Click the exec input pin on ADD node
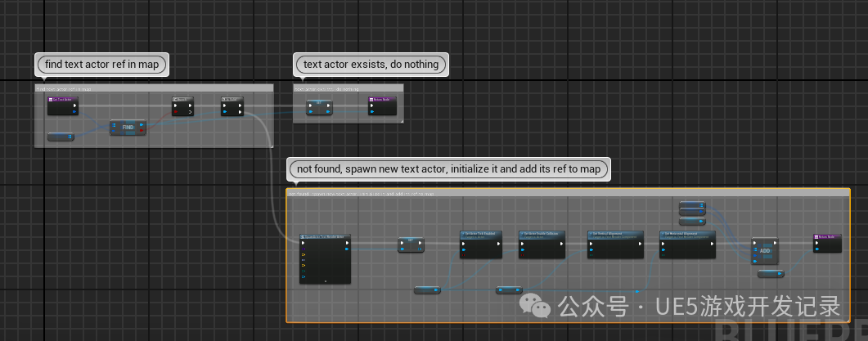Viewport: 868px width, 341px height. 755,243
